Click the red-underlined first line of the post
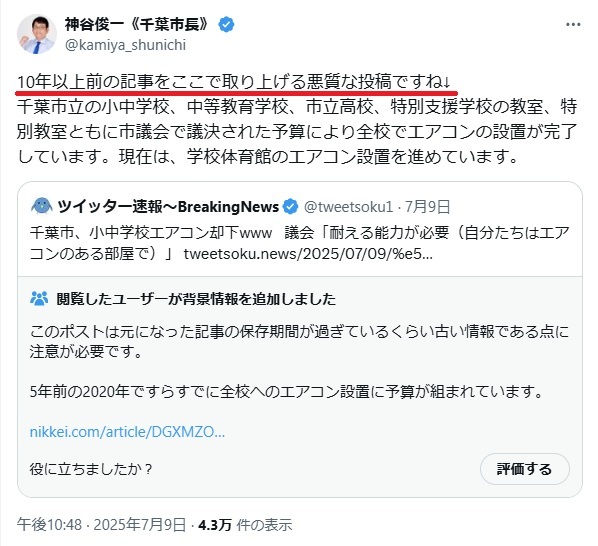 click(x=234, y=82)
